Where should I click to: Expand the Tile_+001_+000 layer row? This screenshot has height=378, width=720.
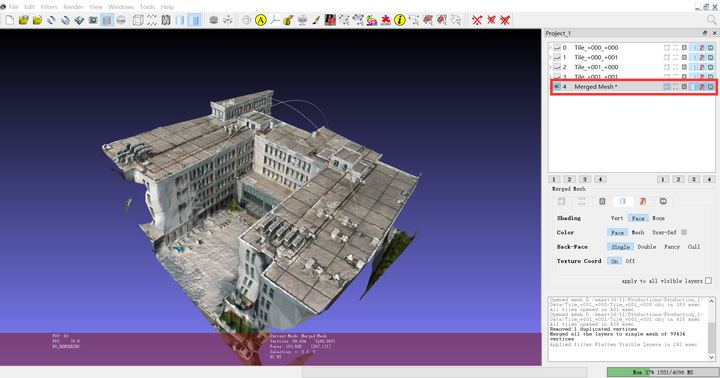(550, 67)
